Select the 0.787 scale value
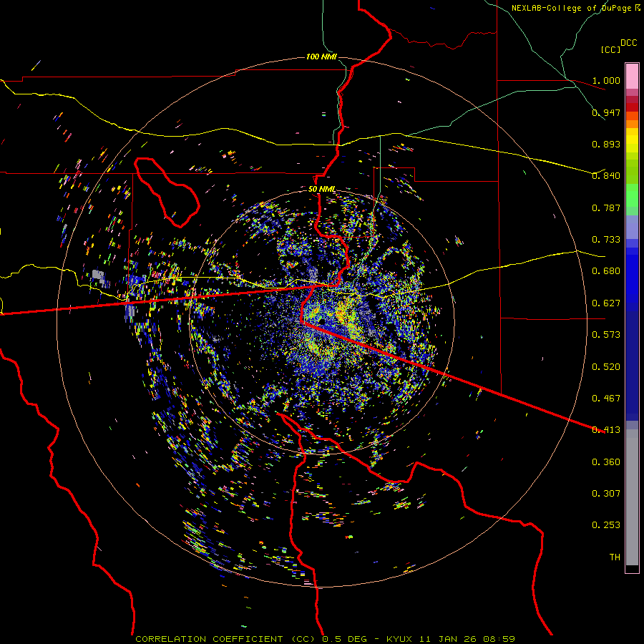644x644 pixels. click(x=606, y=208)
